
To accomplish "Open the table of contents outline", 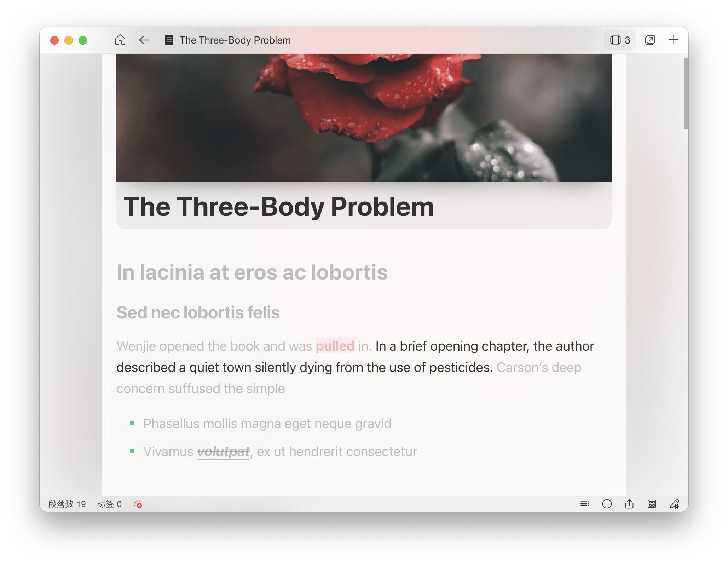I will tap(584, 504).
